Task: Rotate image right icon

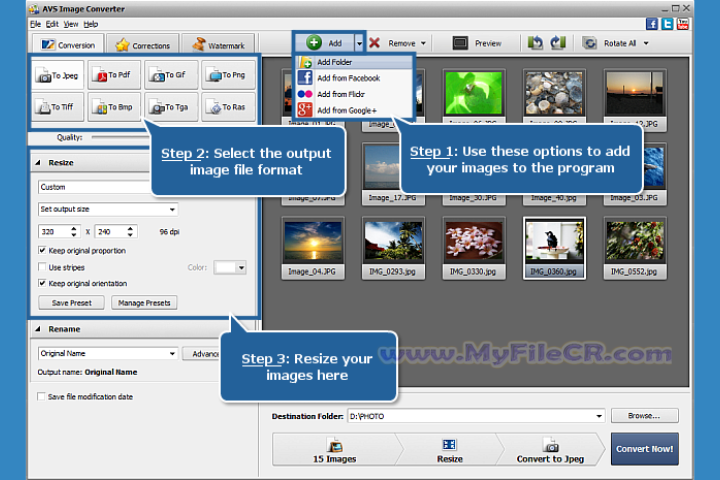Action: tap(558, 43)
